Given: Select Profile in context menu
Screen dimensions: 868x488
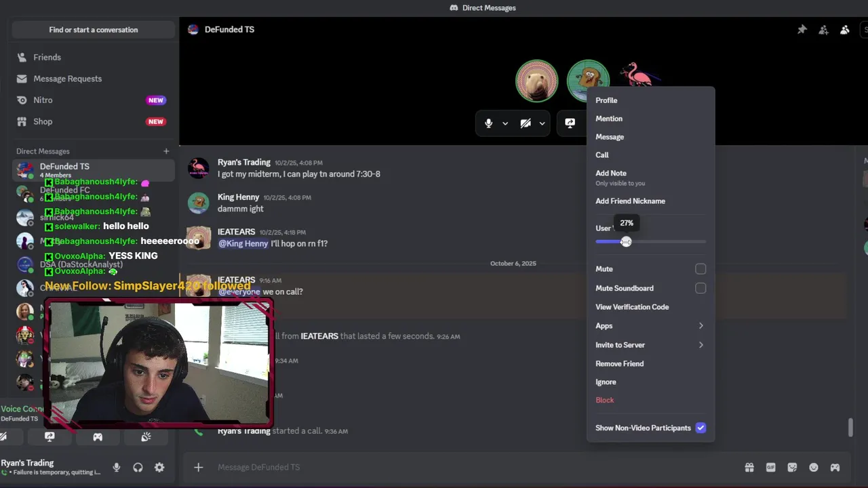Looking at the screenshot, I should [650, 100].
